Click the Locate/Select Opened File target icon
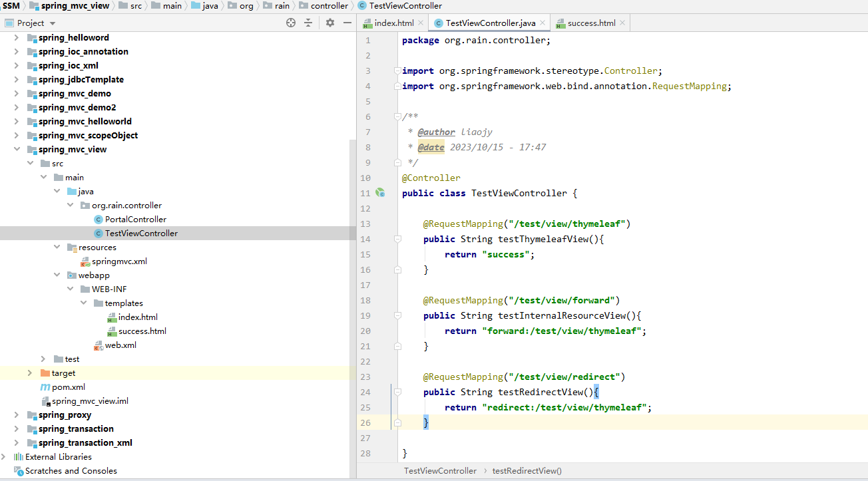This screenshot has height=481, width=868. pyautogui.click(x=291, y=23)
